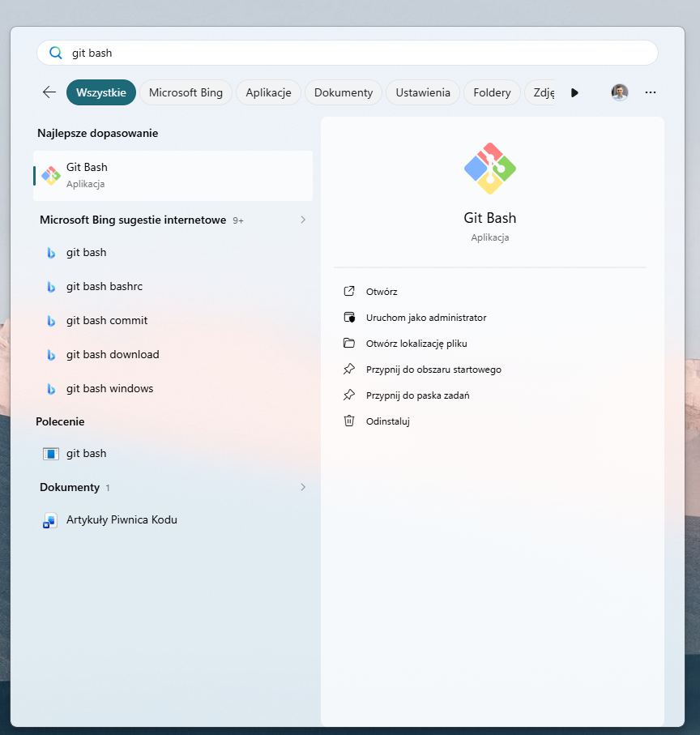
Task: Click the Artykuły Piwnica Kodu file icon
Action: [x=50, y=520]
